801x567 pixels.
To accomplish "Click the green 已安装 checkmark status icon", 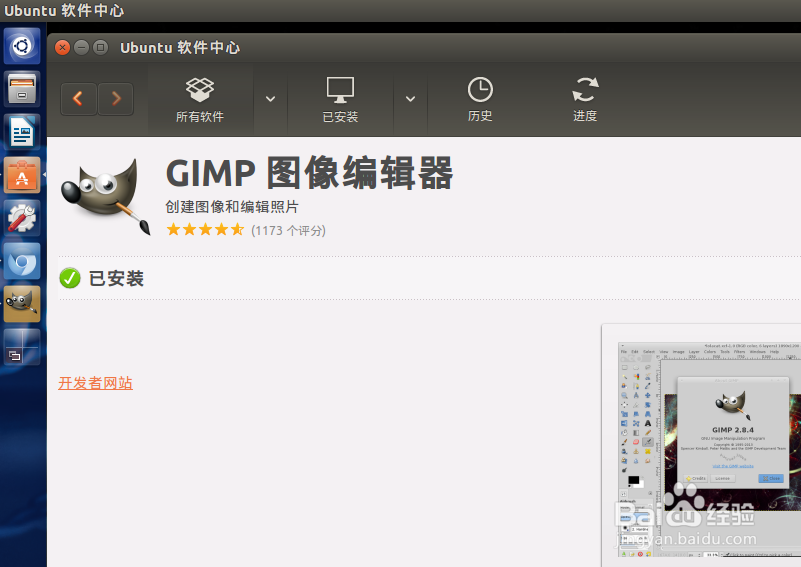I will coord(70,278).
